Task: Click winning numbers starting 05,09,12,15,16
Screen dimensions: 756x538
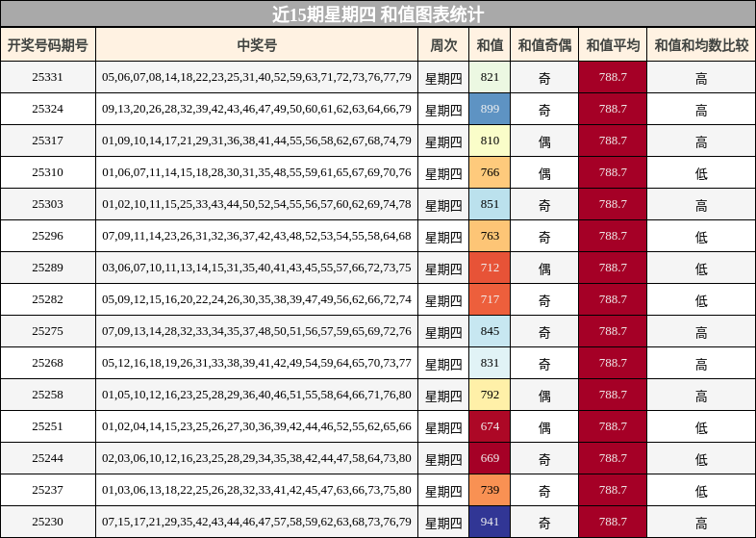Action: [257, 299]
